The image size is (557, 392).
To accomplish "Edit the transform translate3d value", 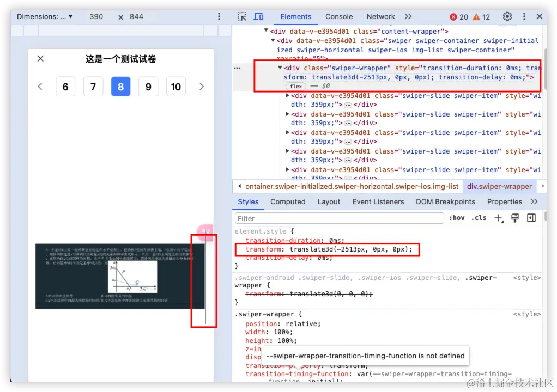I will click(x=350, y=249).
